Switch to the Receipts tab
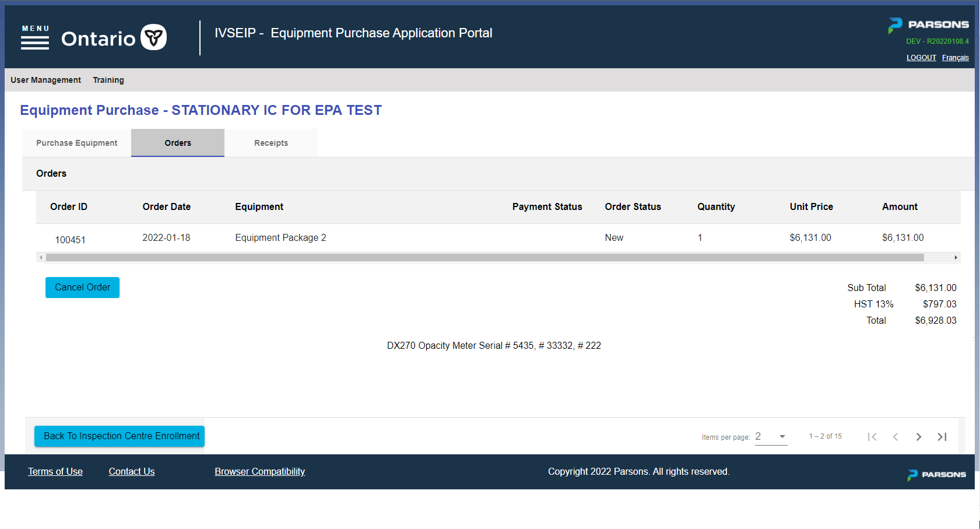980x529 pixels. click(271, 142)
